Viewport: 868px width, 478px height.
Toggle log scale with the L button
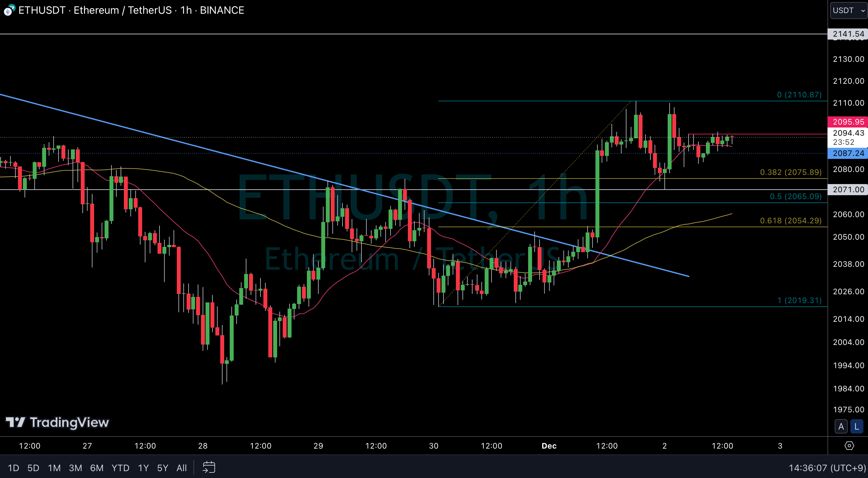[x=857, y=426]
